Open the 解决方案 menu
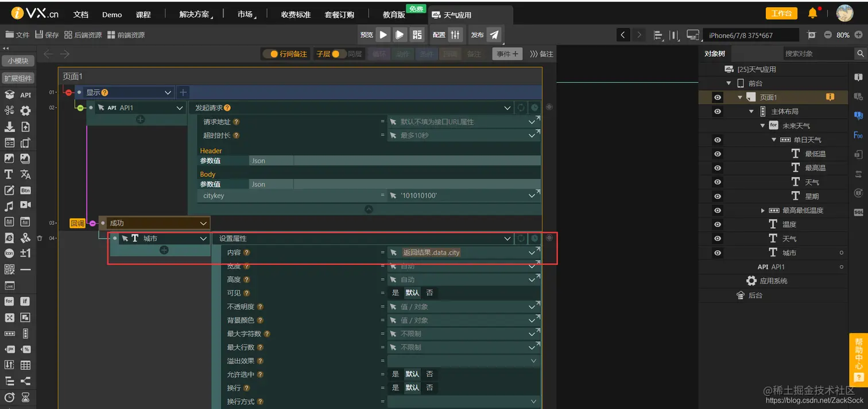868x409 pixels. [x=195, y=14]
